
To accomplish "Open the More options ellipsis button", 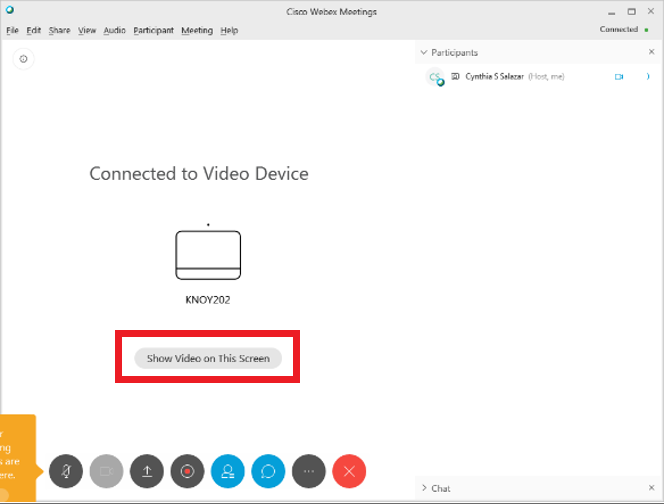I will (308, 470).
